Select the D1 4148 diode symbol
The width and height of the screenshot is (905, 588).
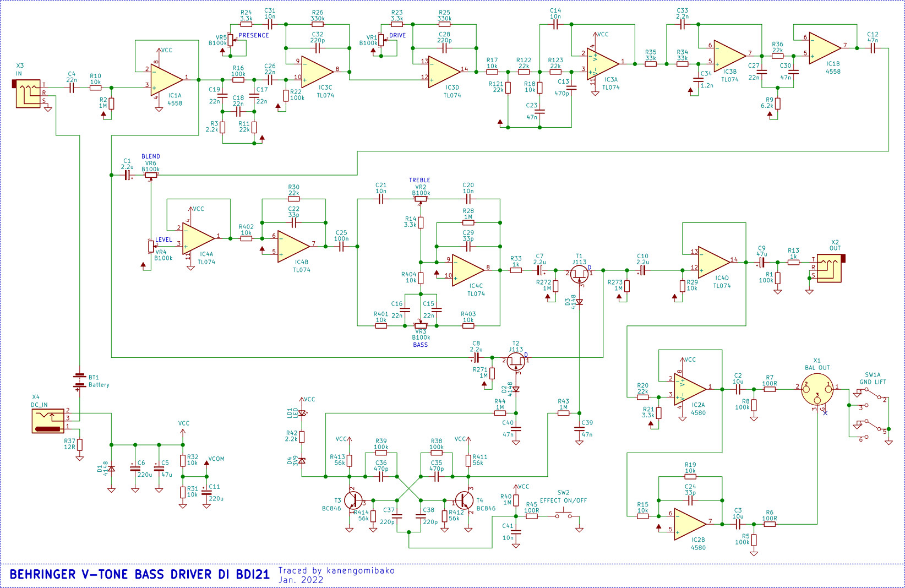(x=111, y=469)
